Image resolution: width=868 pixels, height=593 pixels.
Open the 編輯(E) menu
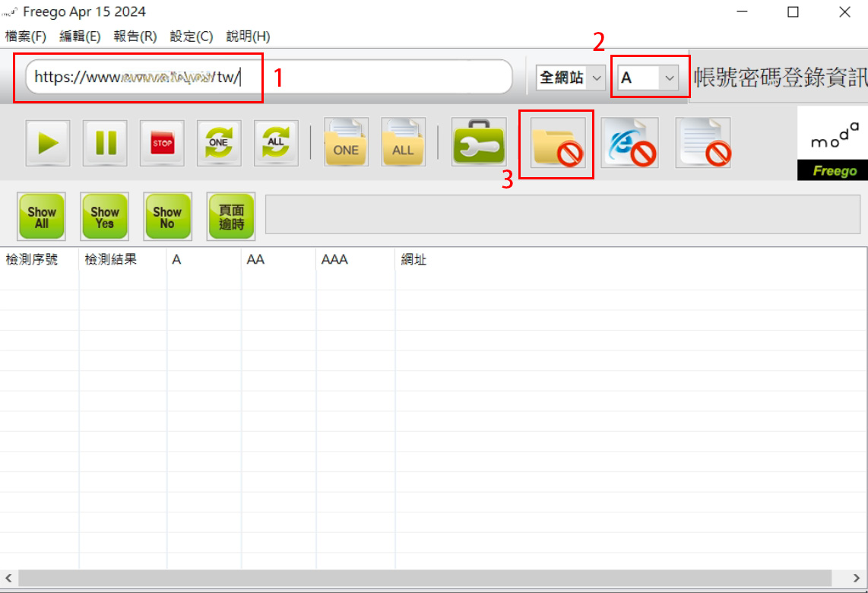[x=81, y=36]
